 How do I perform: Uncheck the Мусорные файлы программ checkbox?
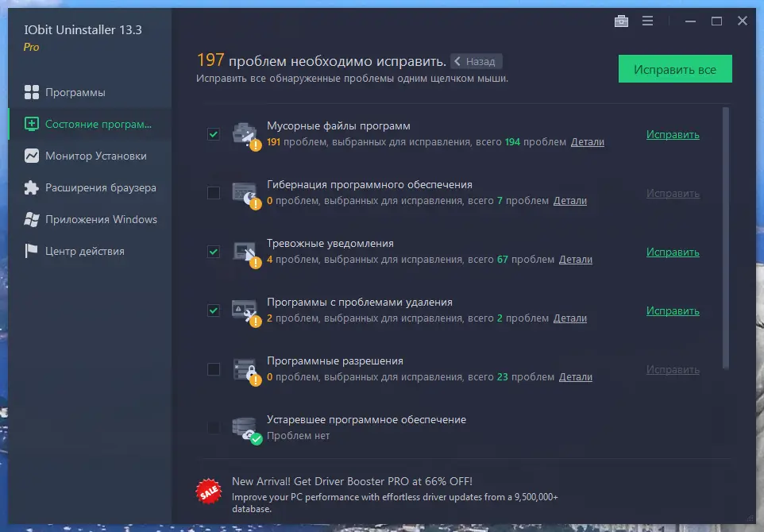[x=214, y=134]
